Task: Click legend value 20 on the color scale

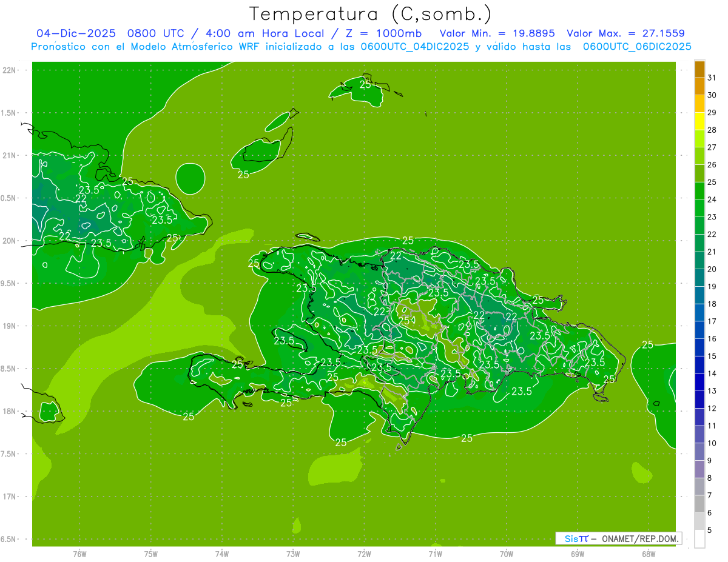Action: tap(712, 269)
